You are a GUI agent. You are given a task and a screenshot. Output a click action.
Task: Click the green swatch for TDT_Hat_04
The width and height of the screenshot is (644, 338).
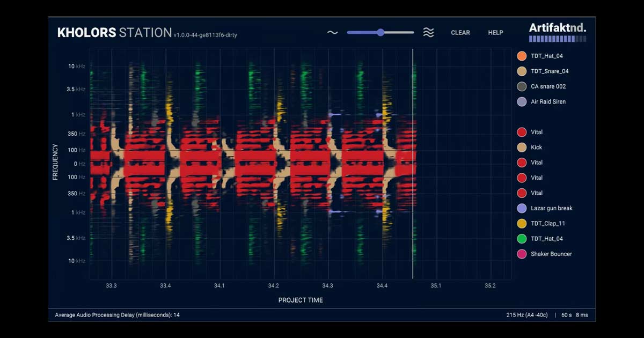[522, 239]
